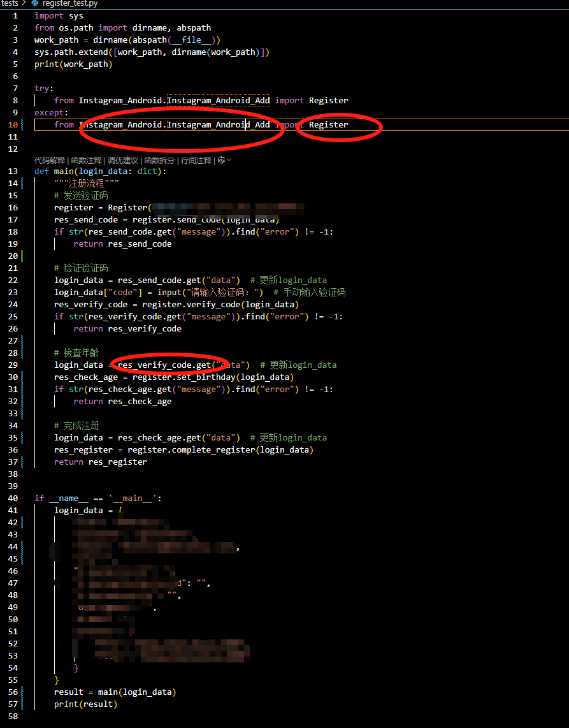Select line number 56 in the gutter

coord(13,692)
